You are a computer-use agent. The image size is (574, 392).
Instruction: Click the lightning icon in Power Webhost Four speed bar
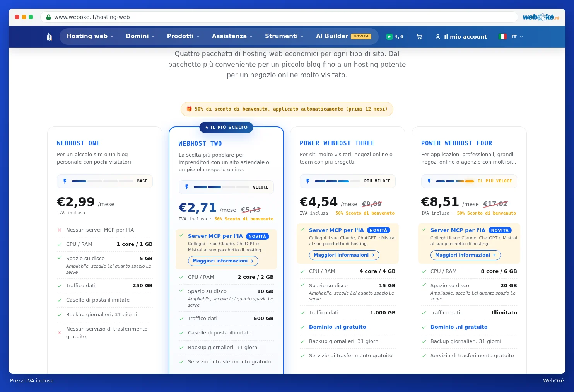click(x=429, y=181)
